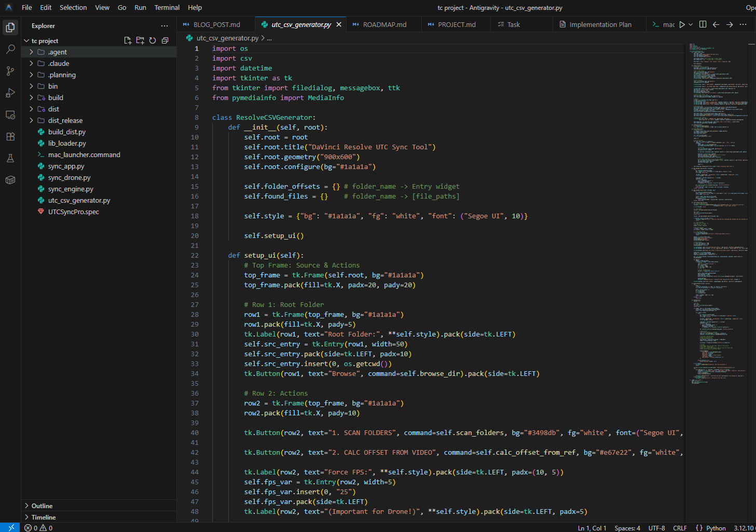
Task: Open the Source Control view
Action: [x=10, y=71]
